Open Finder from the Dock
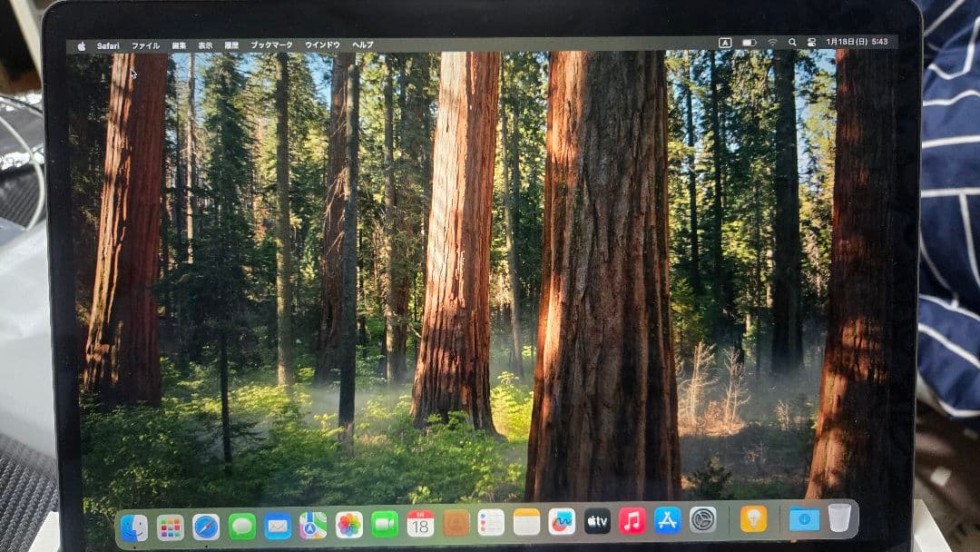The width and height of the screenshot is (980, 552). tap(132, 524)
